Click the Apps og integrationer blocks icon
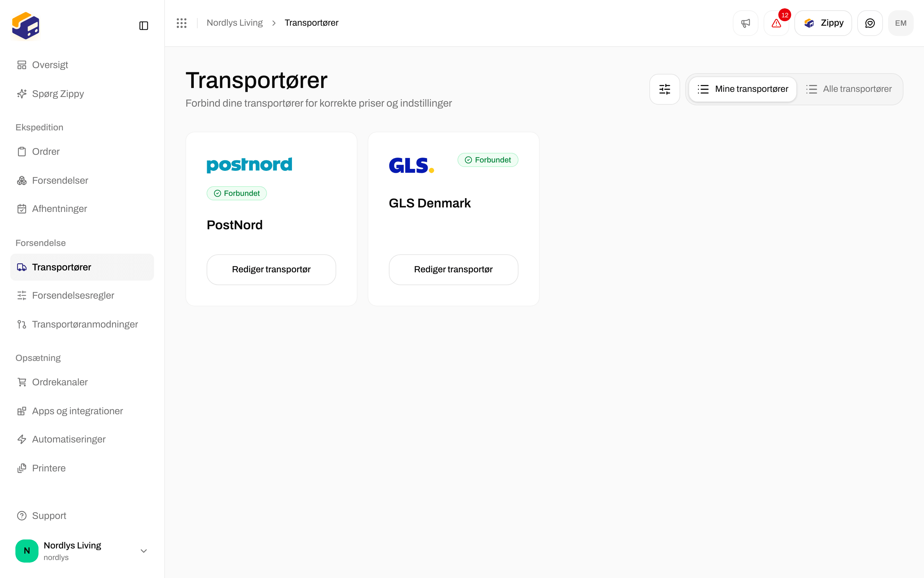924x578 pixels. click(x=22, y=411)
